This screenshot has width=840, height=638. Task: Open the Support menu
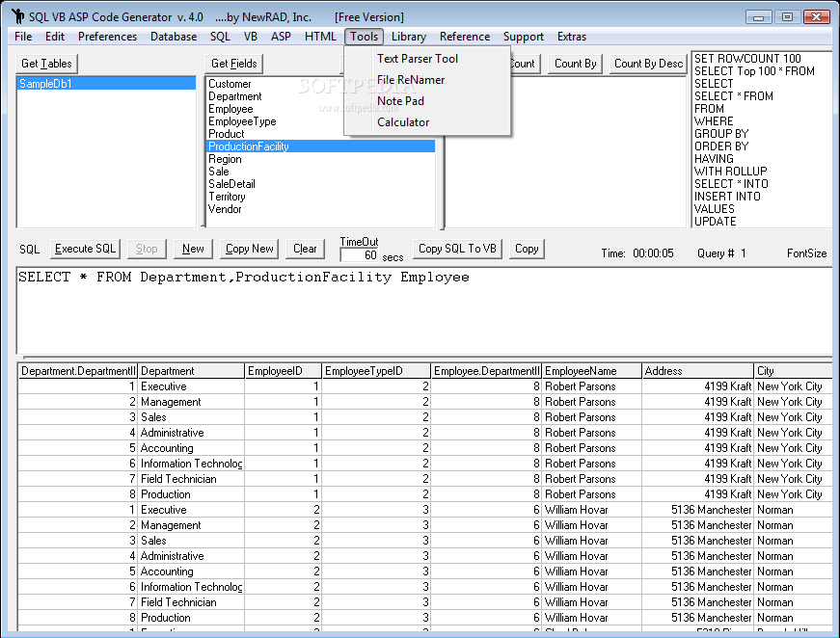pyautogui.click(x=524, y=37)
